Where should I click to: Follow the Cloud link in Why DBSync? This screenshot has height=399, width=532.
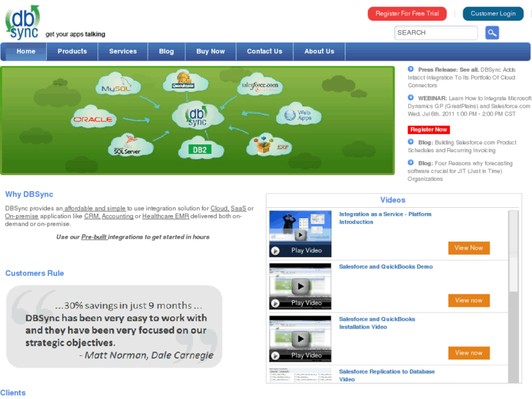pyautogui.click(x=220, y=208)
